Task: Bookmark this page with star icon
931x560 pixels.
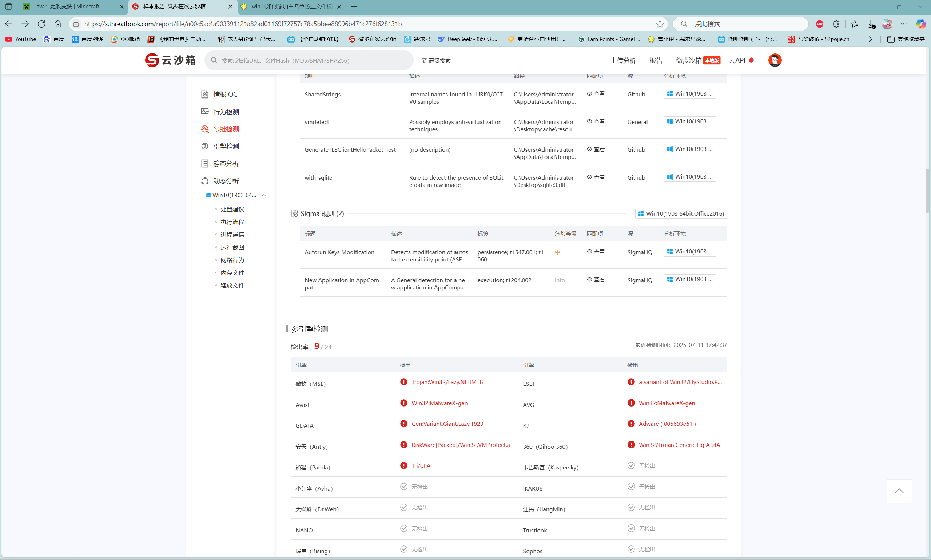Action: [660, 24]
